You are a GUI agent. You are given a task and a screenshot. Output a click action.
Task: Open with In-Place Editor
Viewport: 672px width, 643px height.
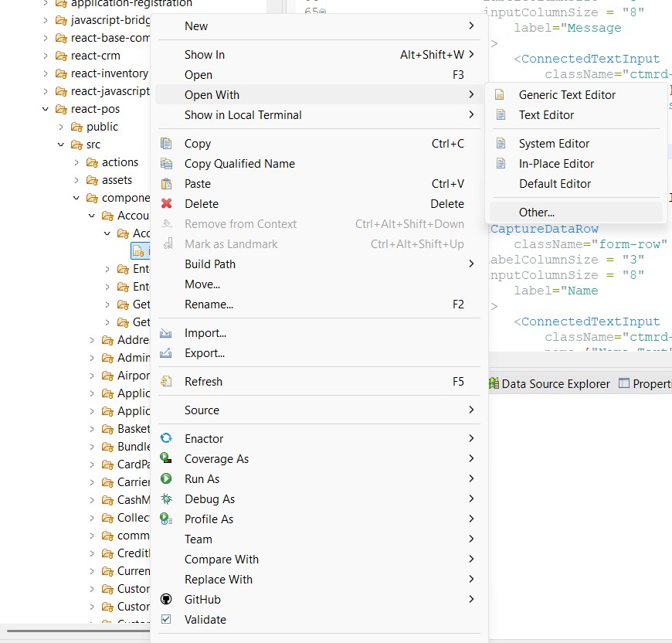coord(576,163)
